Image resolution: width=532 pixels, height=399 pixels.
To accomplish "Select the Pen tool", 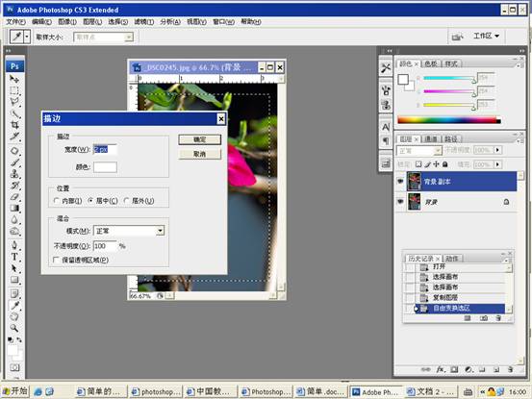I will pos(14,245).
